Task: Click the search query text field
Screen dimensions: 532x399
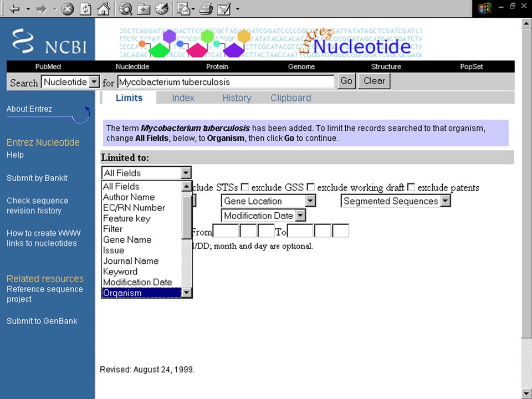Action: [226, 82]
